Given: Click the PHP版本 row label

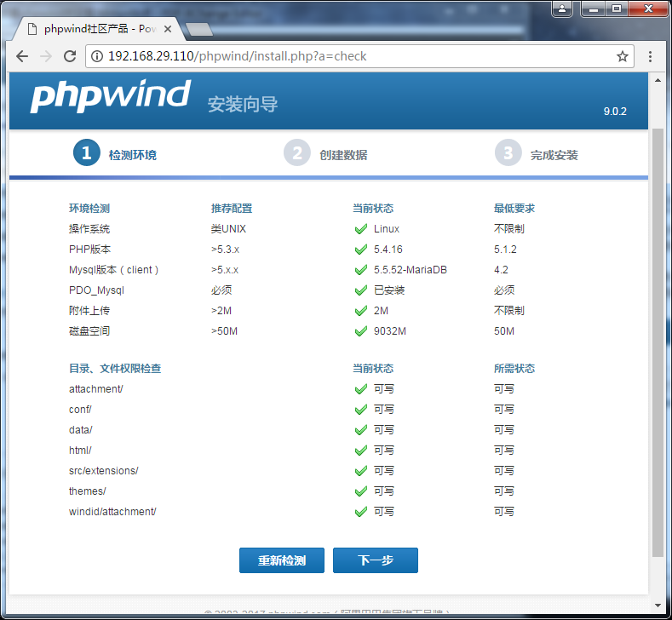Looking at the screenshot, I should tap(89, 250).
